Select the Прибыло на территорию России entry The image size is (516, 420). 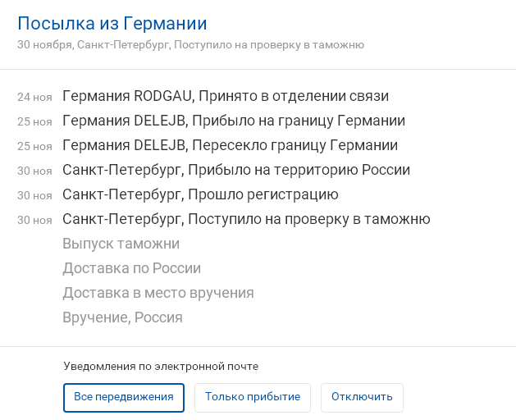[x=235, y=170]
